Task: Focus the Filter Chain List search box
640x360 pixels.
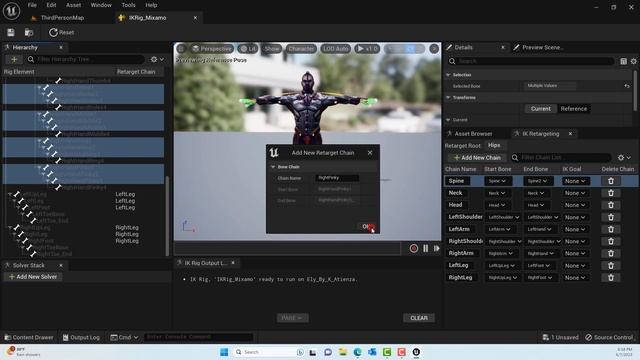Action: [x=561, y=158]
